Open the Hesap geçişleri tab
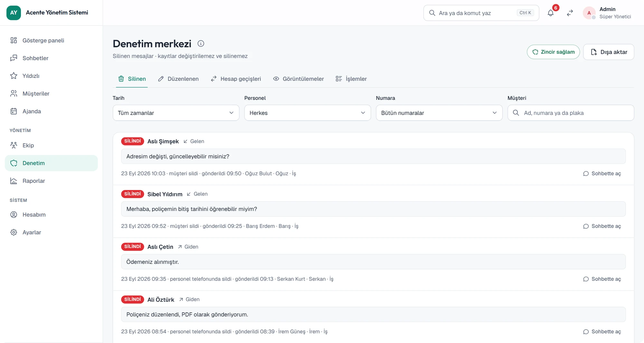The width and height of the screenshot is (644, 343). 236,79
